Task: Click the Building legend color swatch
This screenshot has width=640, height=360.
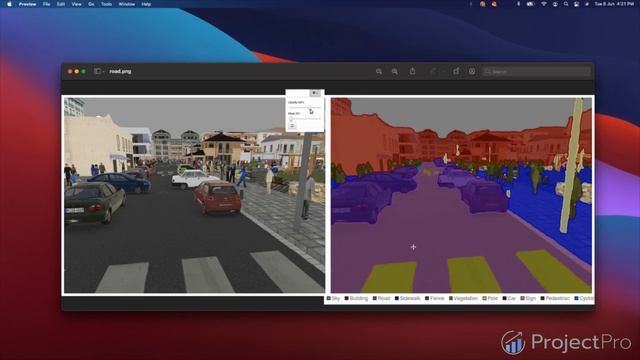Action: point(346,298)
